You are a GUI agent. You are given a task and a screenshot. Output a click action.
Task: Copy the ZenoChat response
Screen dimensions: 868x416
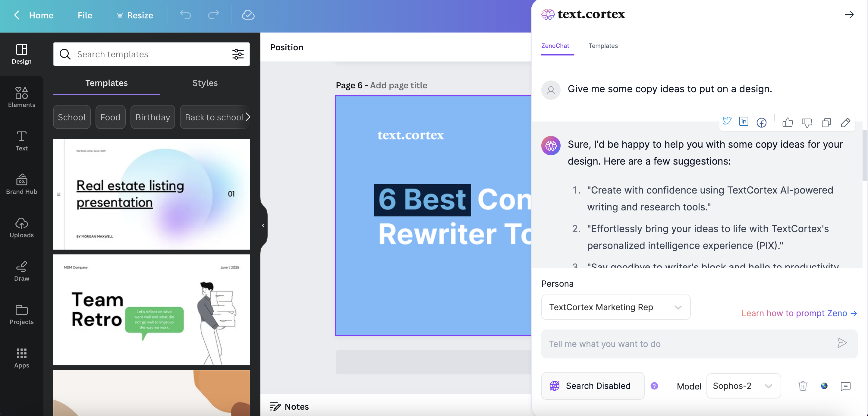pos(826,123)
